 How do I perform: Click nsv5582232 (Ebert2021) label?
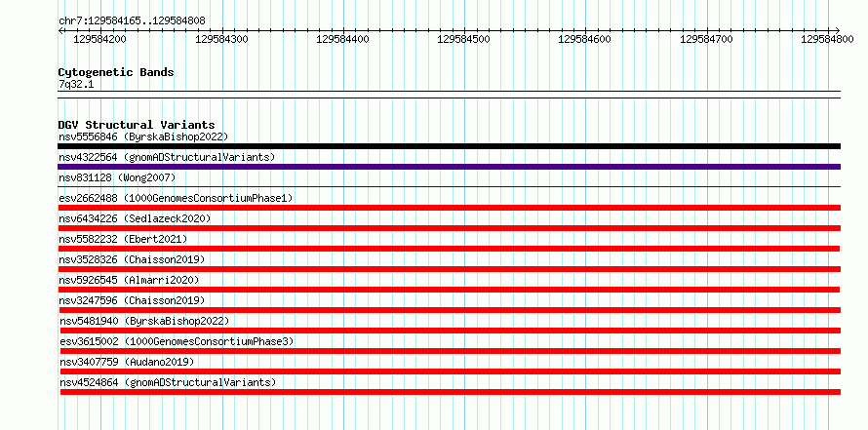(123, 239)
